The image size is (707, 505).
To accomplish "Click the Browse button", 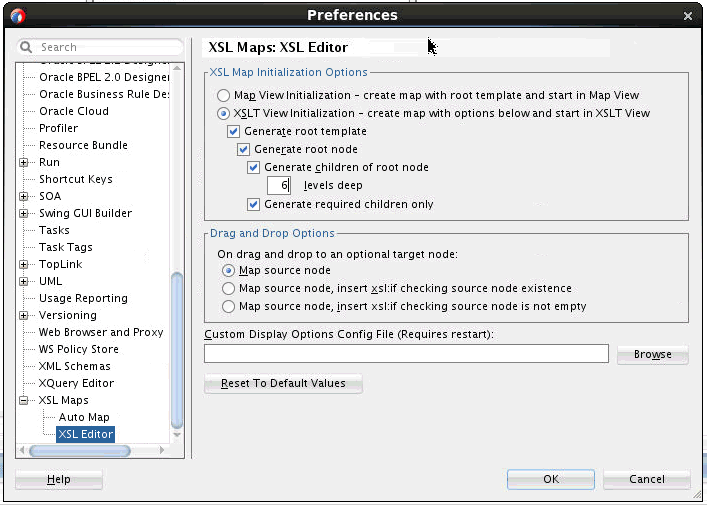I will pyautogui.click(x=652, y=354).
